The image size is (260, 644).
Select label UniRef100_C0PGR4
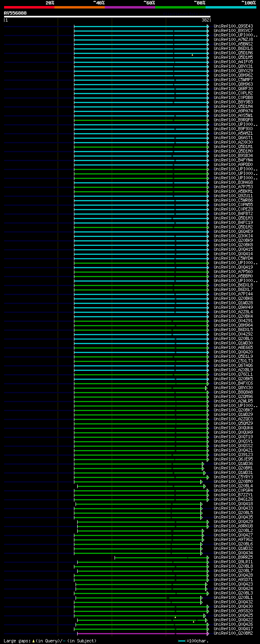pos(233,490)
